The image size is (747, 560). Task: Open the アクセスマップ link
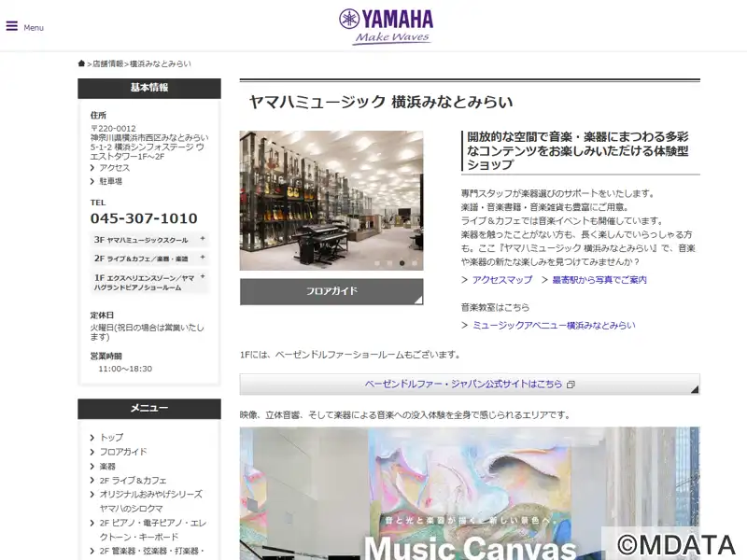tap(502, 280)
